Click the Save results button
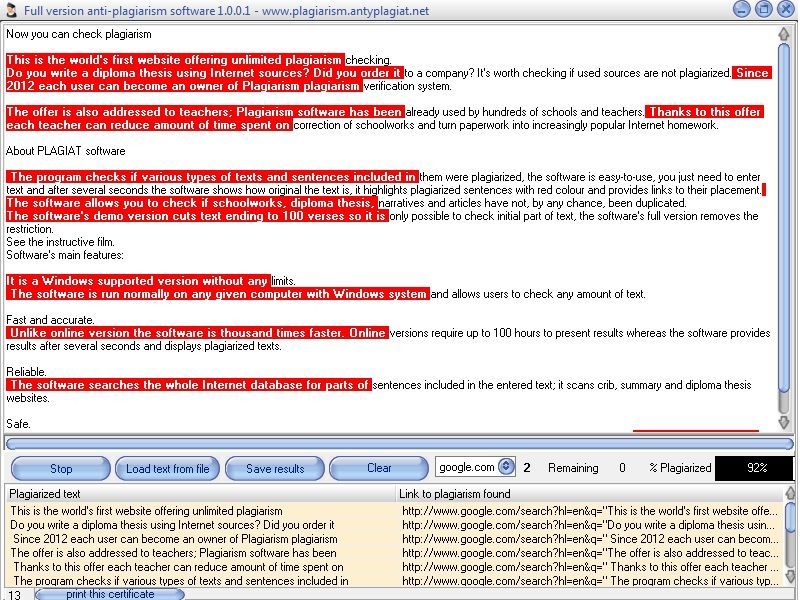The width and height of the screenshot is (800, 600). pos(275,468)
